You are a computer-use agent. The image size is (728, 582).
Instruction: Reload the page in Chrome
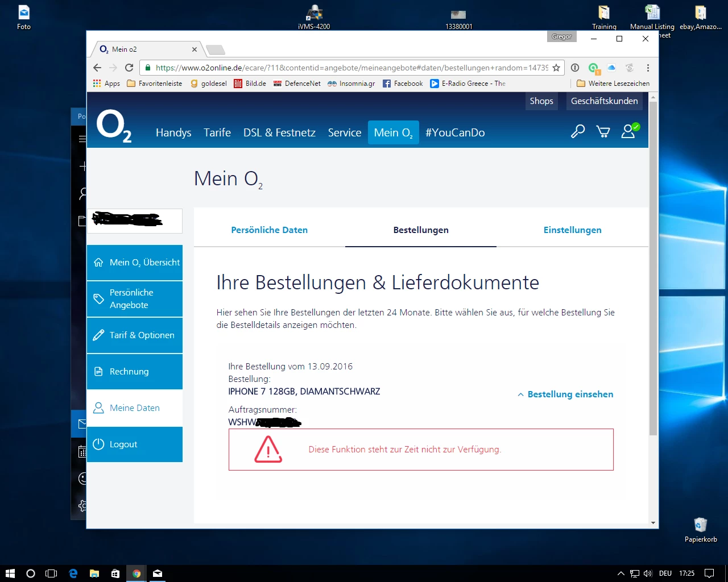point(129,68)
